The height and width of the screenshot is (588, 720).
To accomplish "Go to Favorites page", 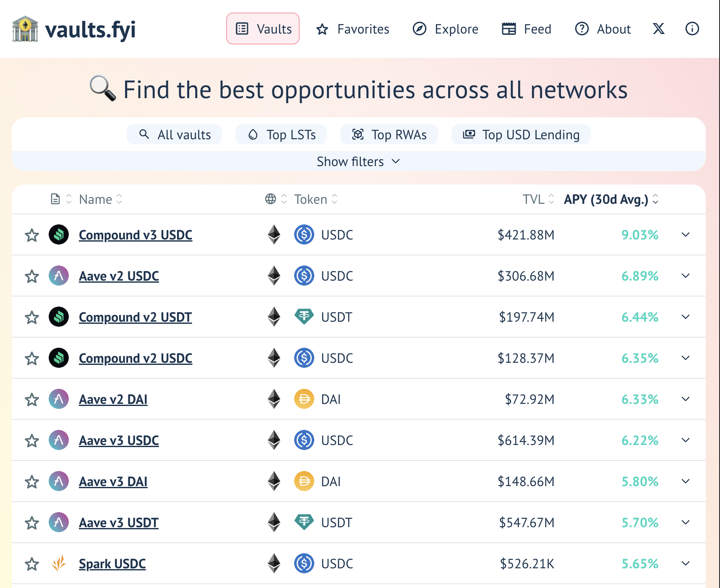I will (x=352, y=29).
